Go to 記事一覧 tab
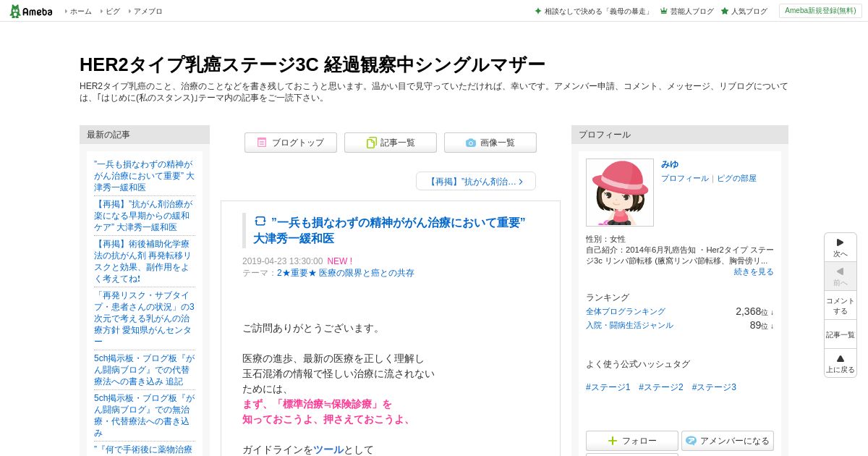The width and height of the screenshot is (868, 456). click(391, 143)
